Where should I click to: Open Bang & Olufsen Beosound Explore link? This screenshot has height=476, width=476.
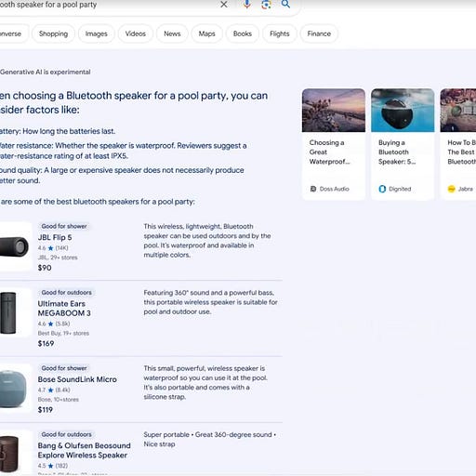(84, 451)
